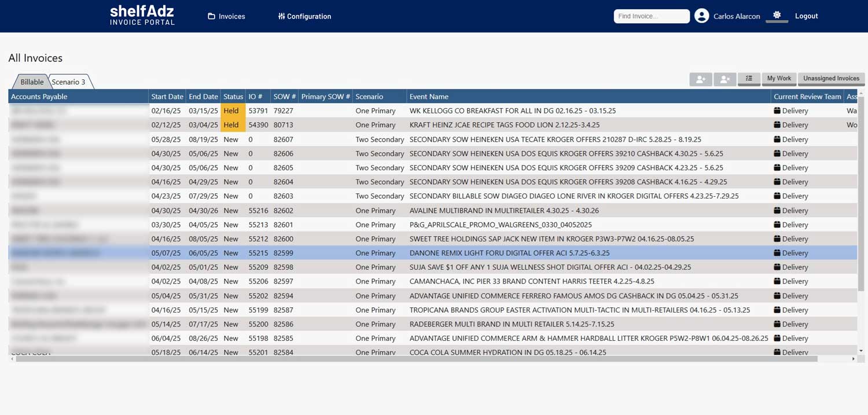Sort by Scenario column header
868x415 pixels.
click(380, 97)
